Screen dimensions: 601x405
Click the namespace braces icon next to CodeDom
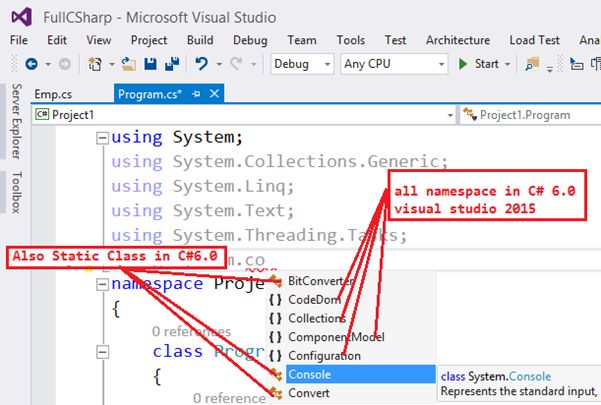(275, 299)
